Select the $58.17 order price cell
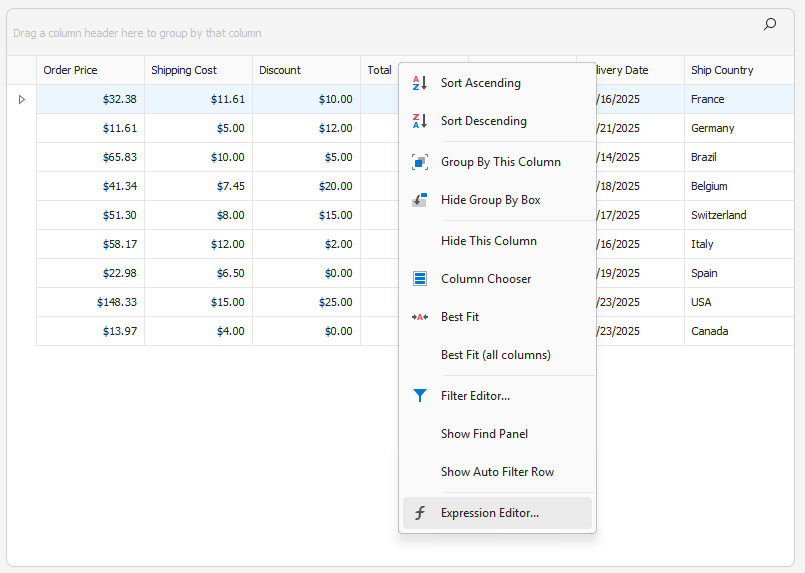Image resolution: width=805 pixels, height=573 pixels. point(90,244)
